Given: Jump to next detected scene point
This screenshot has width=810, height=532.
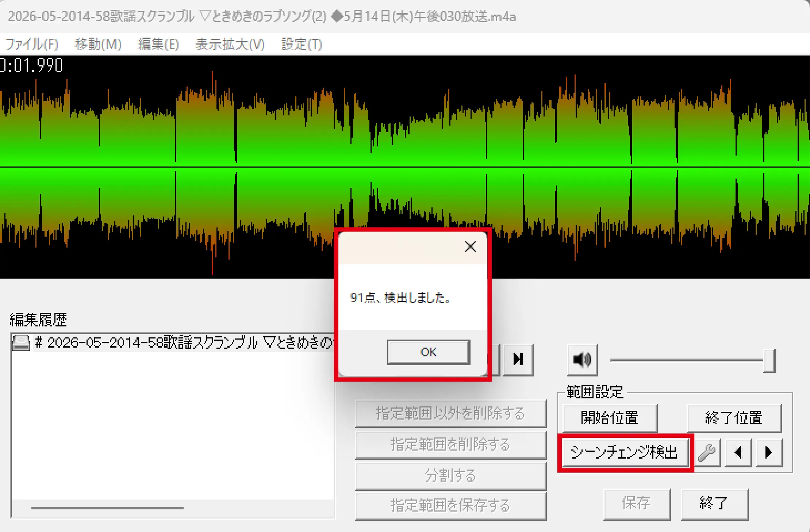Looking at the screenshot, I should pos(769,452).
